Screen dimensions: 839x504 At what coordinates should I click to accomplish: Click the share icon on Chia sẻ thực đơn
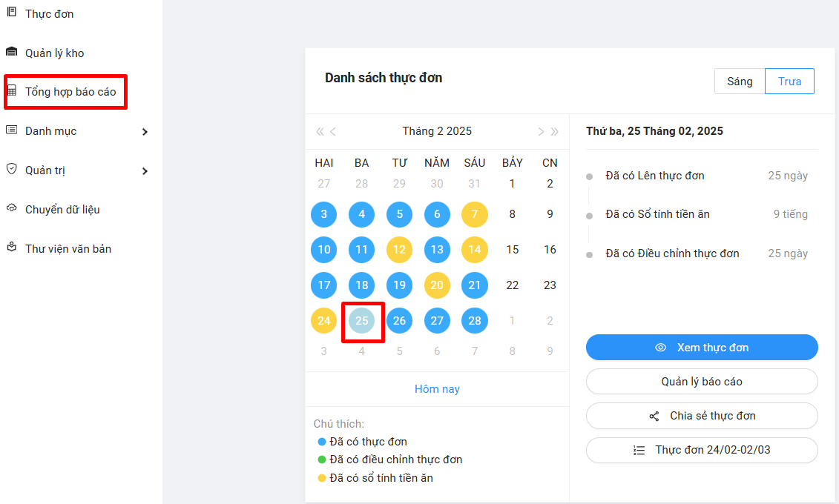click(654, 417)
